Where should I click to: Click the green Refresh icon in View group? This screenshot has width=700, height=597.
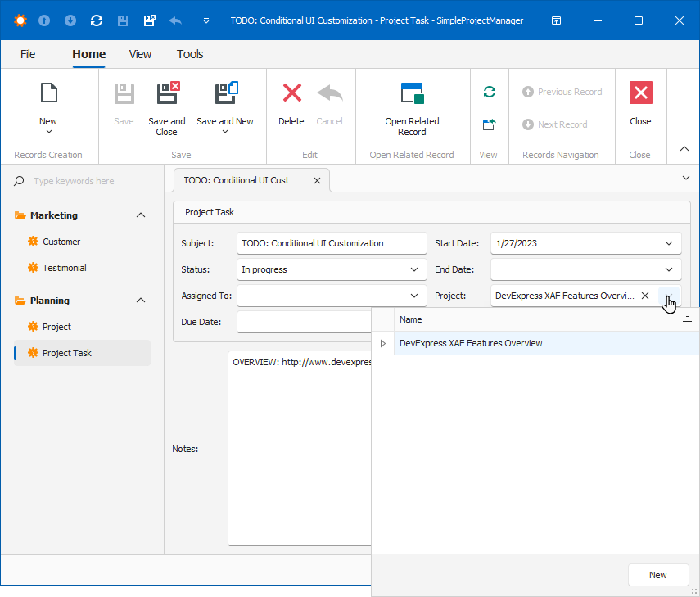coord(490,92)
